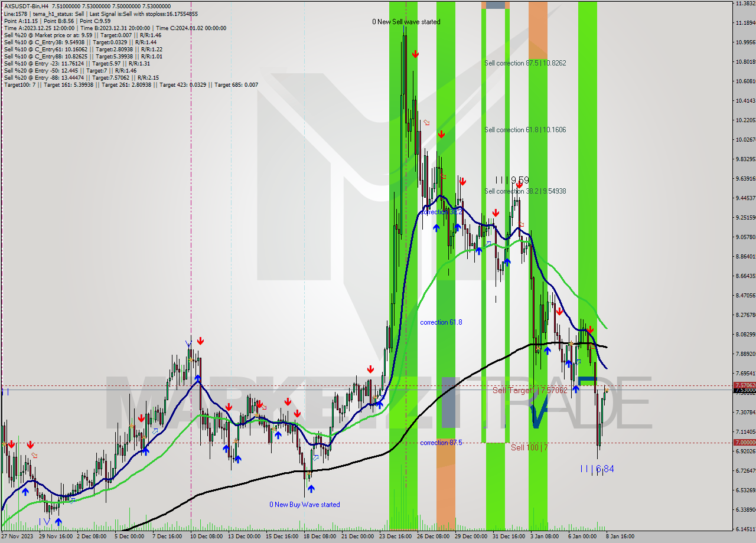Click the '8 Jan 16:00' time axis label
This screenshot has width=756, height=543.
[620, 537]
